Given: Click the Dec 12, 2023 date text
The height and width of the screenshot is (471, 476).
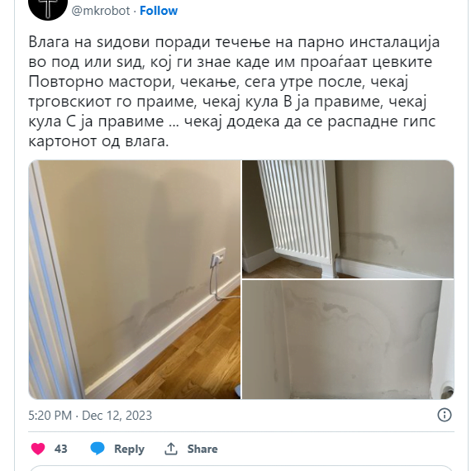Looking at the screenshot, I should pyautogui.click(x=117, y=415).
